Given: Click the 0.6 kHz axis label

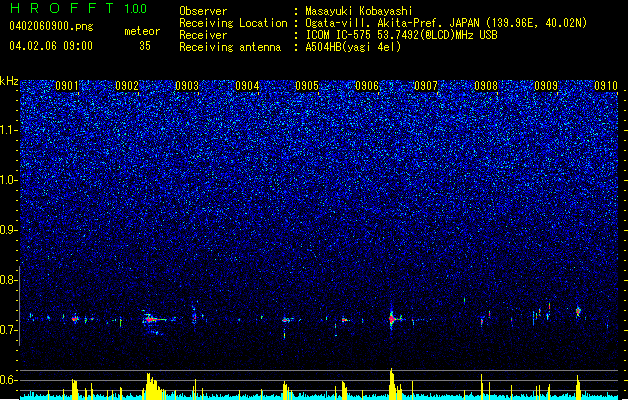Looking at the screenshot, I should pyautogui.click(x=9, y=380).
